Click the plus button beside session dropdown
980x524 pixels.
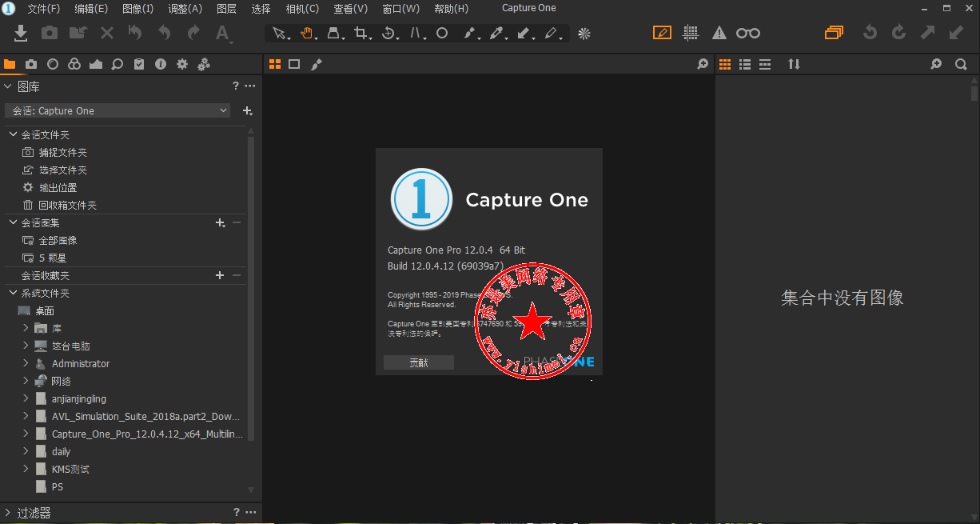coord(247,110)
